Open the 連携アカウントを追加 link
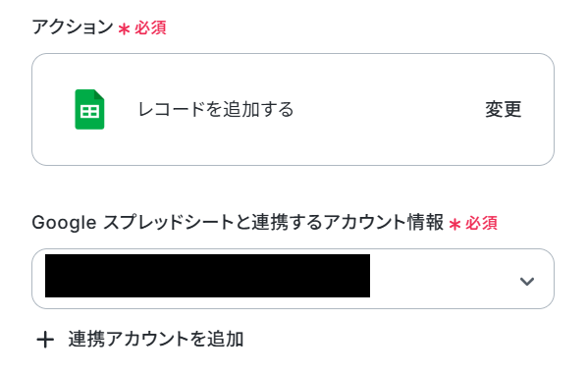Viewport: 588px width, 373px height. [140, 340]
